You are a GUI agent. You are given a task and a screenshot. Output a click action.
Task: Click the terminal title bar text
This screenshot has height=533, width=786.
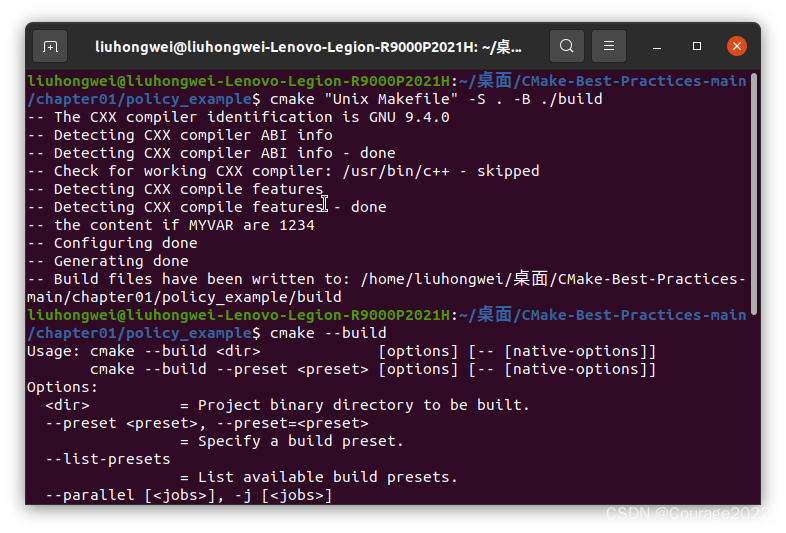click(x=308, y=47)
